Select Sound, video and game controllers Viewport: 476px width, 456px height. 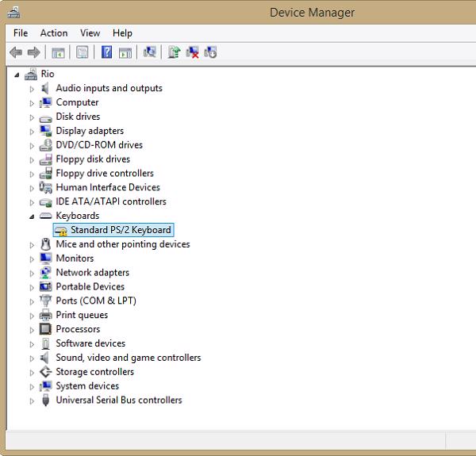coord(128,358)
